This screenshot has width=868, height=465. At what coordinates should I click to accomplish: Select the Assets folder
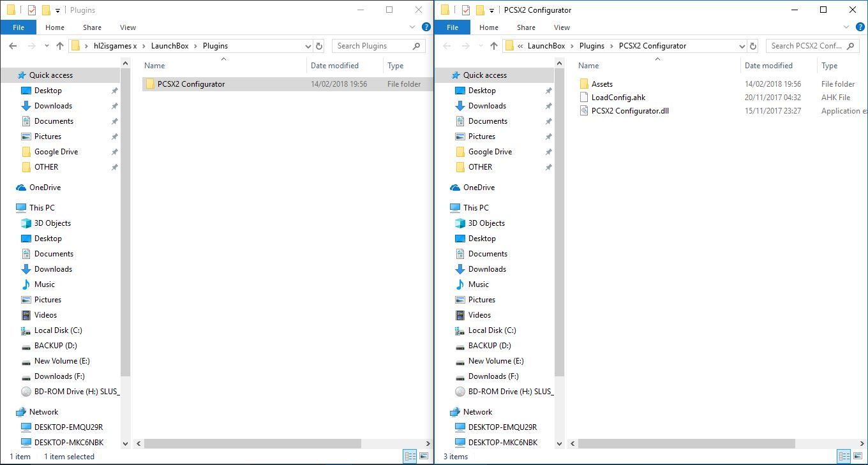click(602, 84)
